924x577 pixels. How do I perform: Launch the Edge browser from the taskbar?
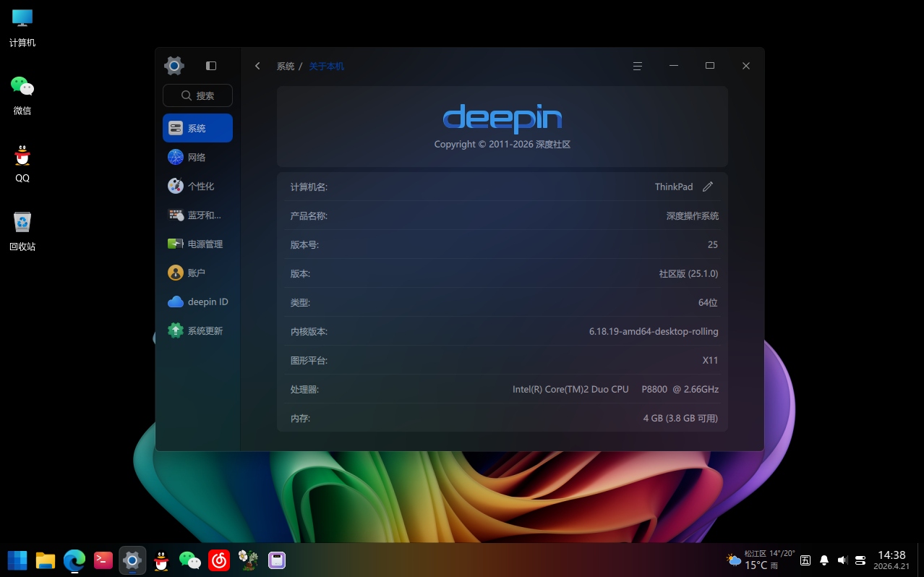(74, 560)
